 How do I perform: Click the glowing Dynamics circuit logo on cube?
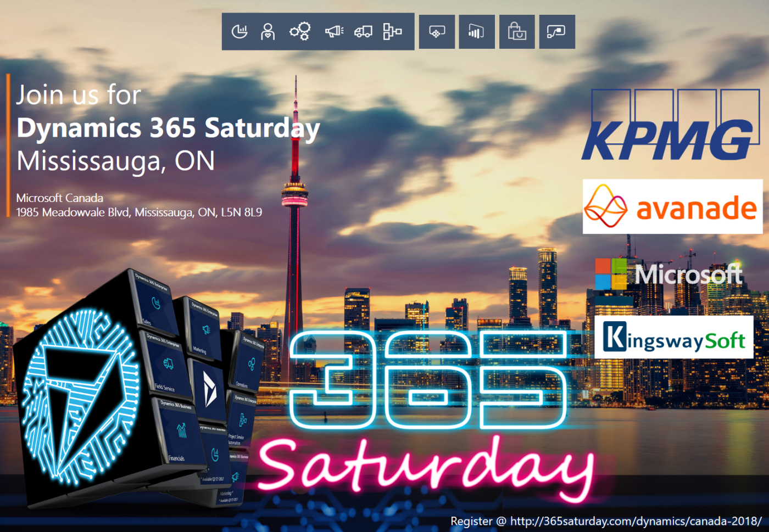[79, 395]
